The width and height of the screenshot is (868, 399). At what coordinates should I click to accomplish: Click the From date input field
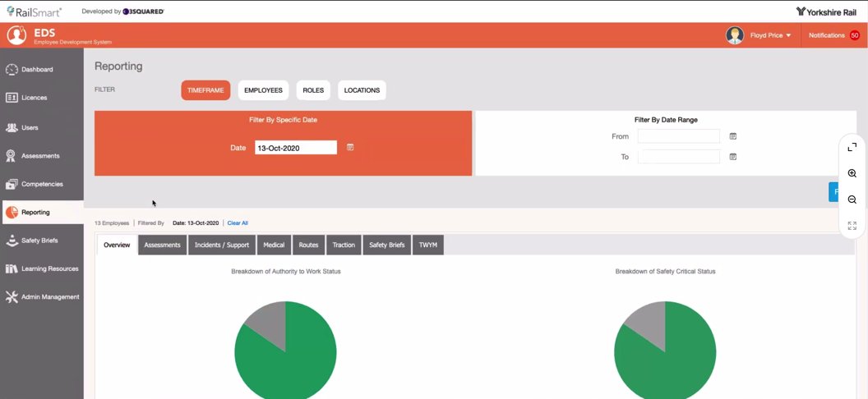[x=679, y=136]
